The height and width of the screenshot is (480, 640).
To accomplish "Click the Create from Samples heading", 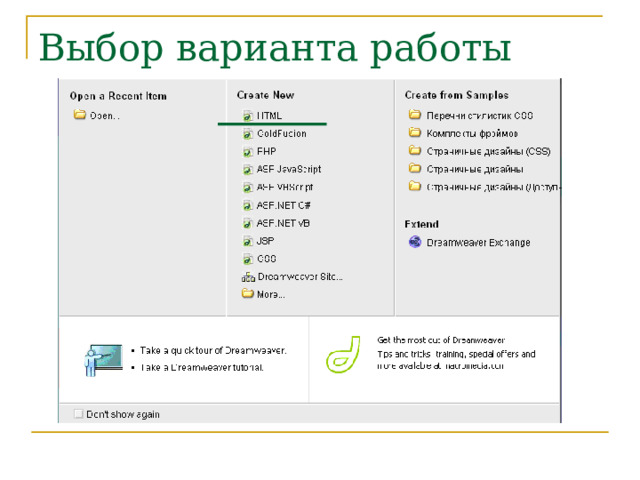I will [x=457, y=95].
